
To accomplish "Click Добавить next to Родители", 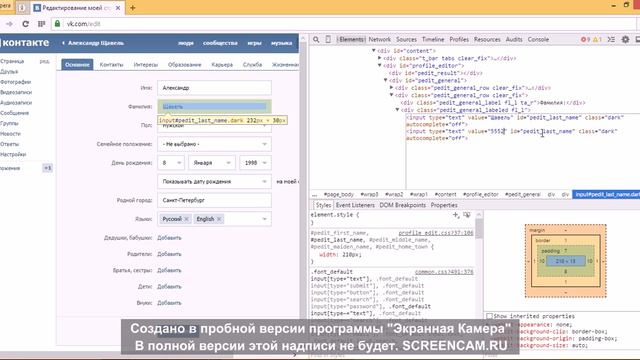I will 169,254.
